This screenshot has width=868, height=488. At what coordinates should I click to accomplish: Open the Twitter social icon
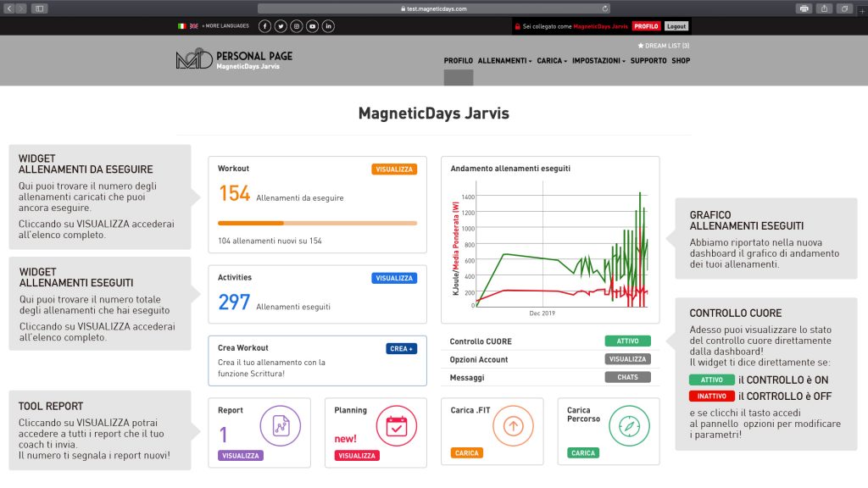[x=281, y=26]
